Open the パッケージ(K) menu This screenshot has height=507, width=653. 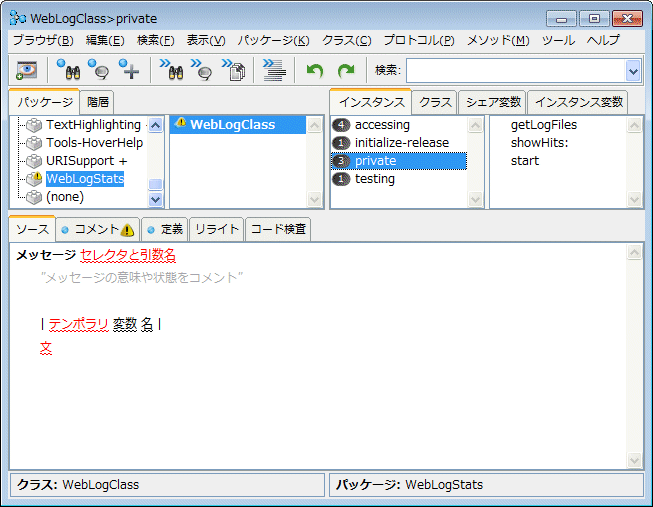273,40
